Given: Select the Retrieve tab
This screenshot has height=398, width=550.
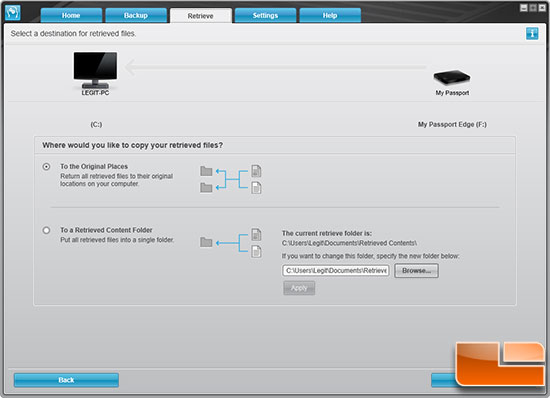Looking at the screenshot, I should [201, 16].
